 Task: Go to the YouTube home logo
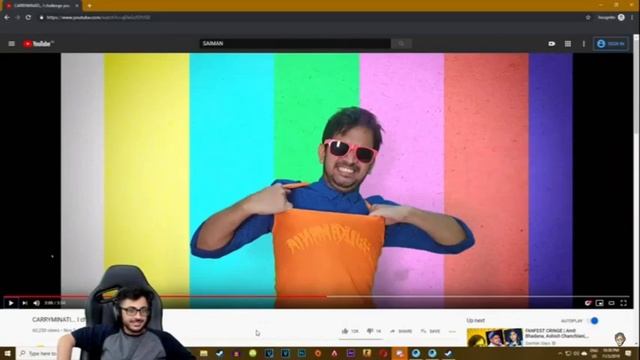point(38,44)
